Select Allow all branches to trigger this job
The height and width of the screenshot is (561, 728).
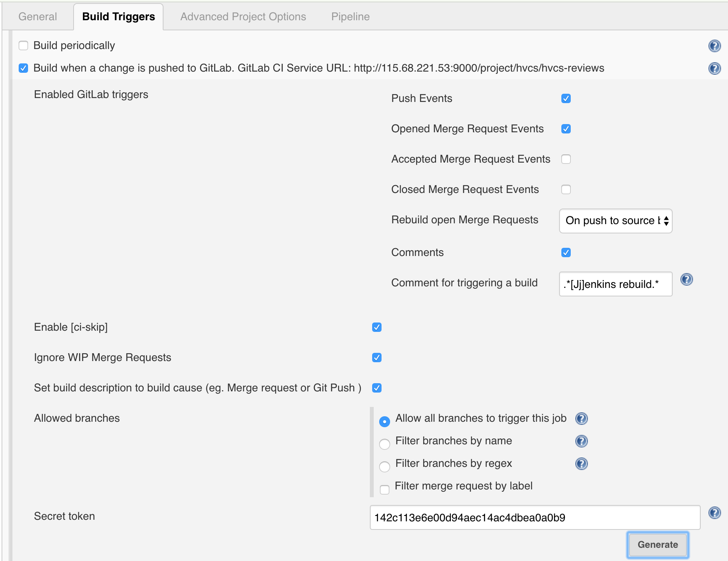(385, 421)
